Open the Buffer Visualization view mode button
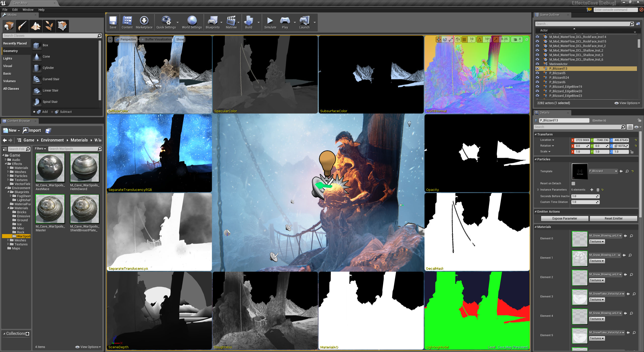The height and width of the screenshot is (352, 644). pos(156,39)
